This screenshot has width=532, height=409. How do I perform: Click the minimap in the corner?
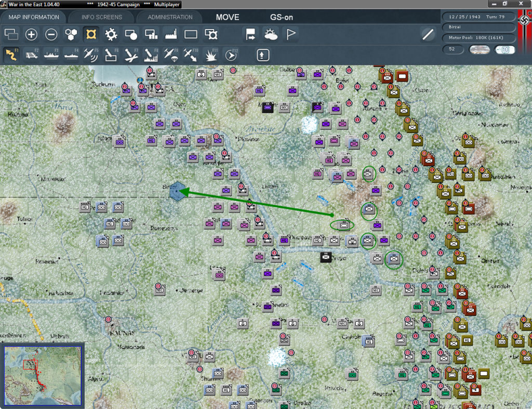tap(43, 375)
